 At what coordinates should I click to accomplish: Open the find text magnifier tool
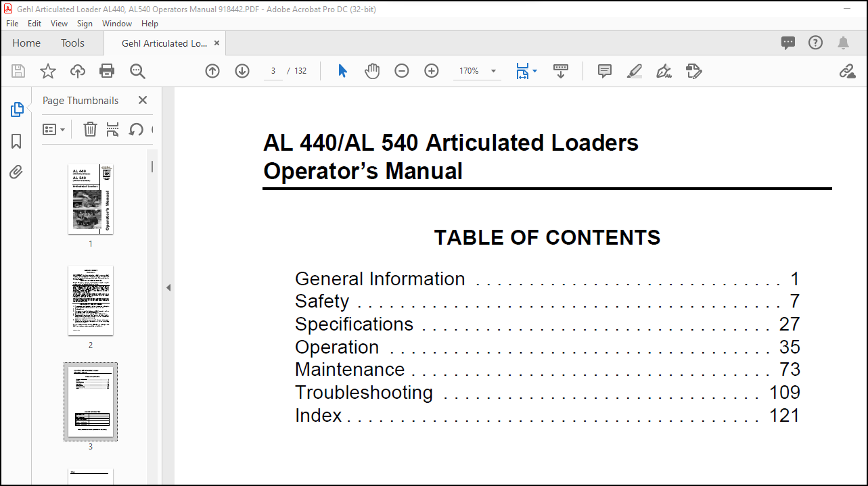point(137,71)
